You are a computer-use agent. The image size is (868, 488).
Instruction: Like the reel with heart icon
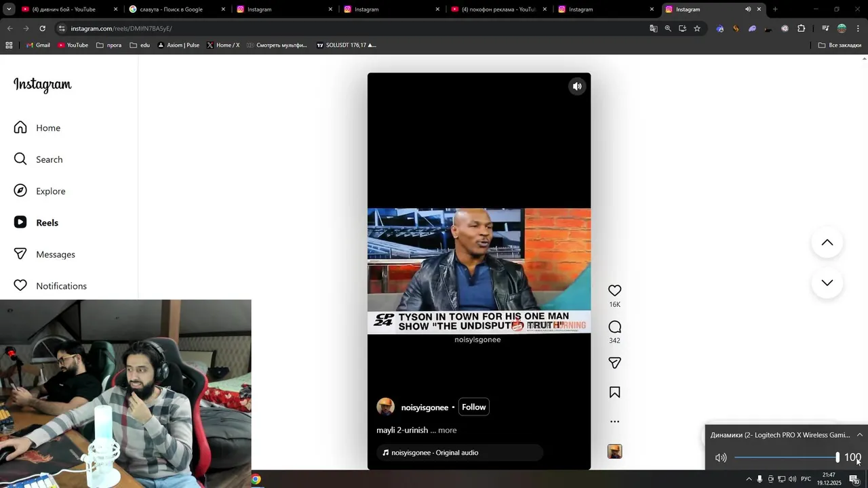[x=614, y=290]
